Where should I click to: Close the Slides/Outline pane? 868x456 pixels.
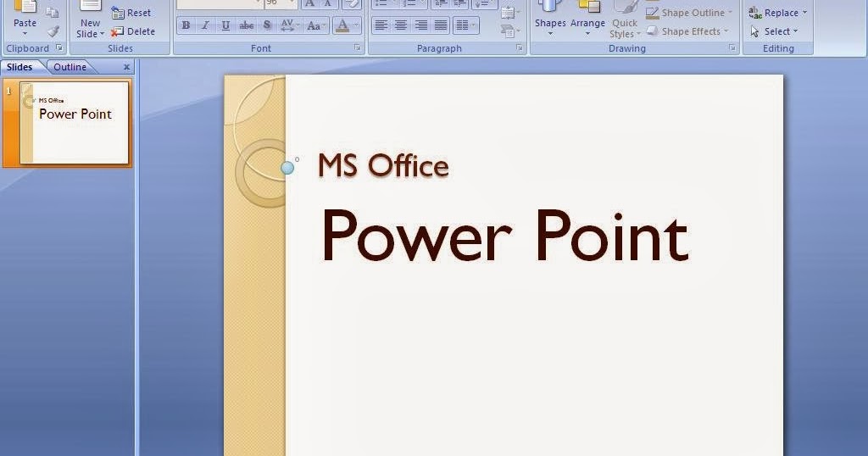tap(127, 67)
